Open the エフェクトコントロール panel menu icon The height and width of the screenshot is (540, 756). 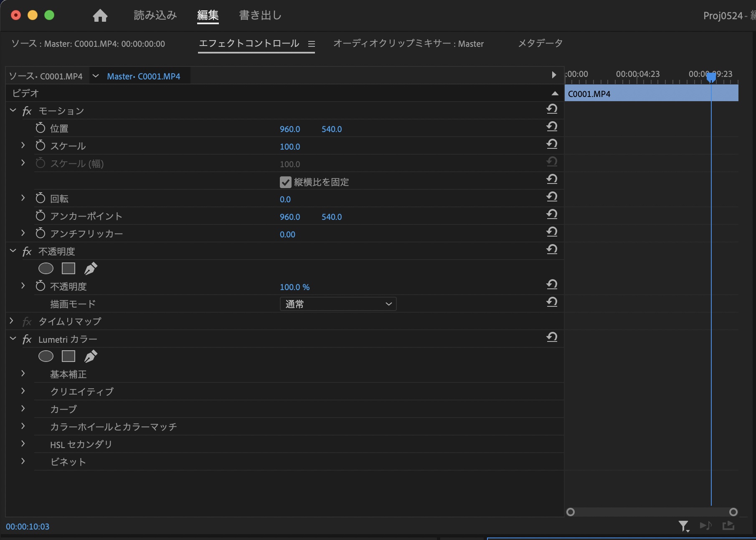(x=311, y=44)
